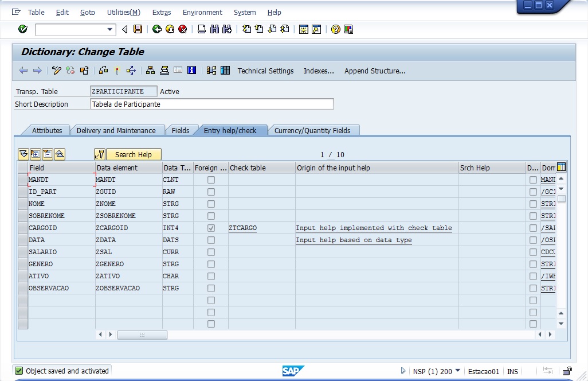
Task: Open the ZTCARGO check table link
Action: [243, 228]
